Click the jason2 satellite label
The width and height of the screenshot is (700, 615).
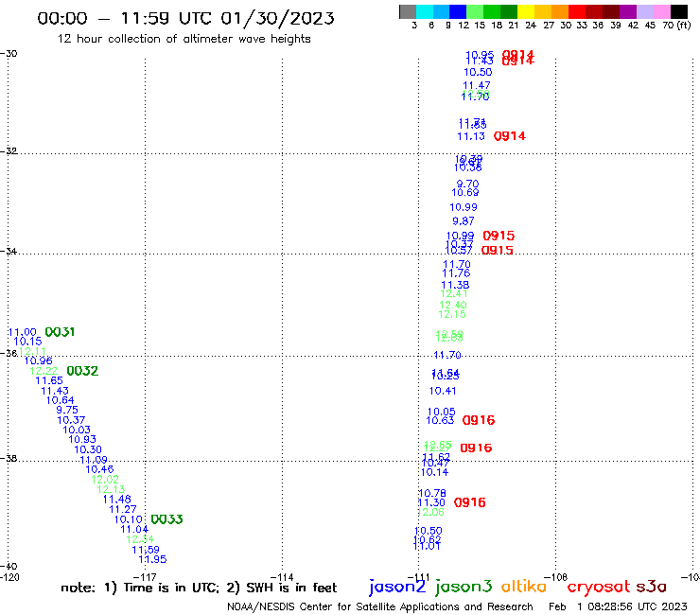(397, 587)
